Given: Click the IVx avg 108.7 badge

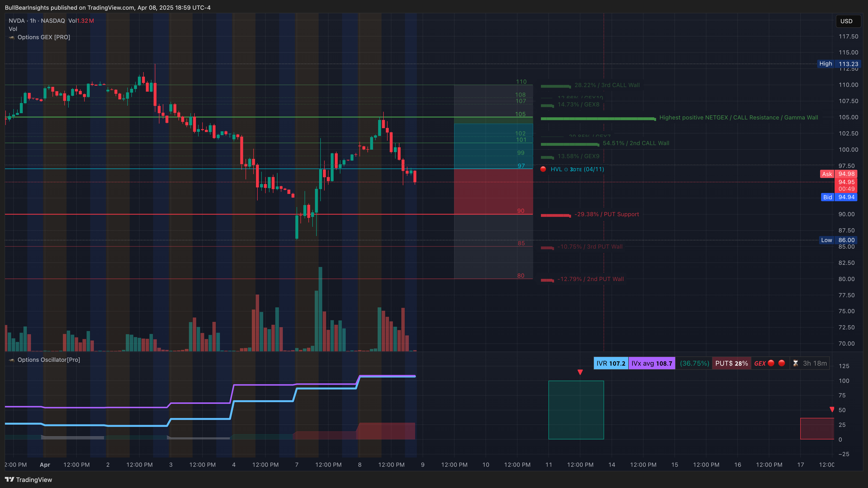Looking at the screenshot, I should click(x=652, y=363).
